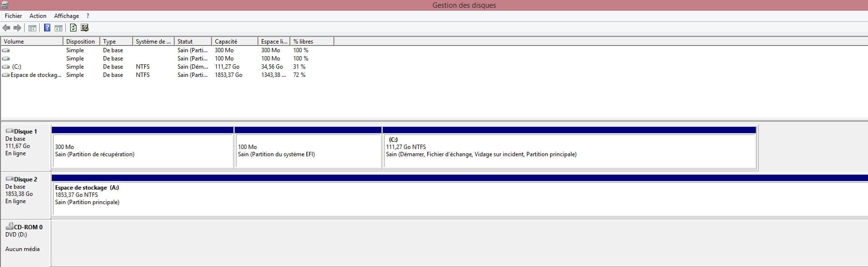Sort by the Volume column header

pos(32,42)
